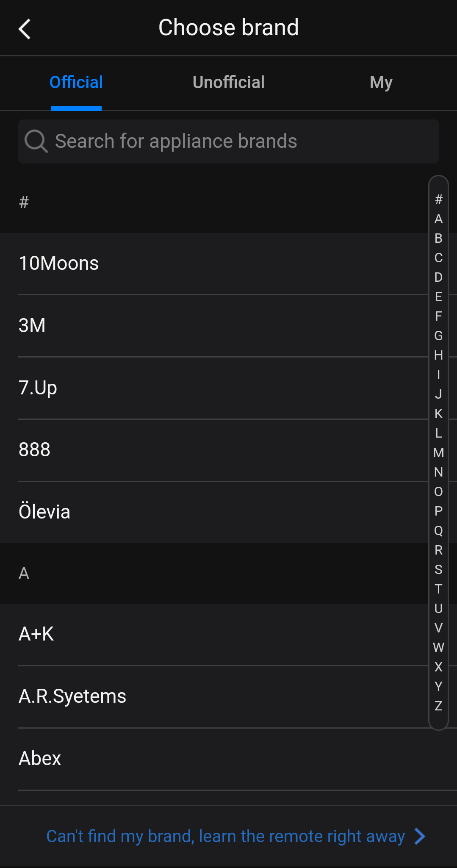Tap the back arrow icon
457x868 pixels.
(25, 29)
